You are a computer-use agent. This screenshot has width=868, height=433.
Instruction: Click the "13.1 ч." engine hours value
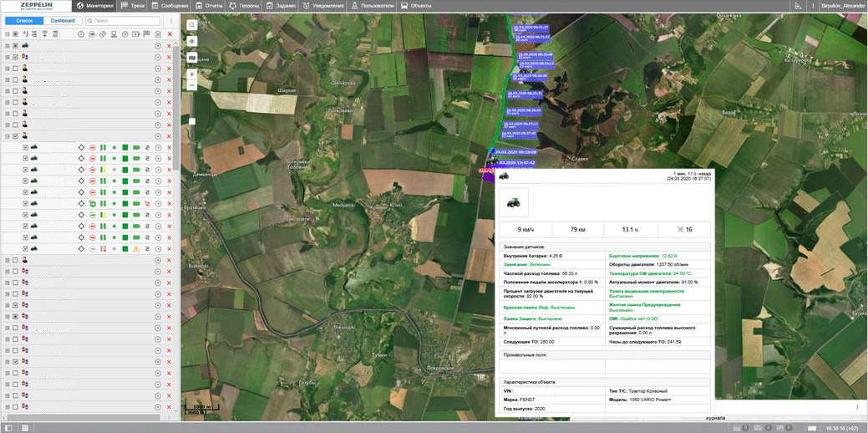pos(631,229)
